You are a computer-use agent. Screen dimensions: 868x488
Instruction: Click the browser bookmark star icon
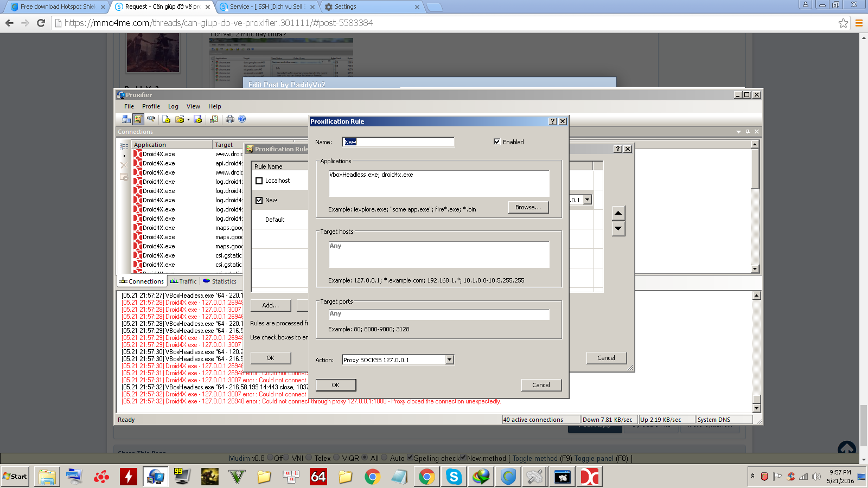843,23
